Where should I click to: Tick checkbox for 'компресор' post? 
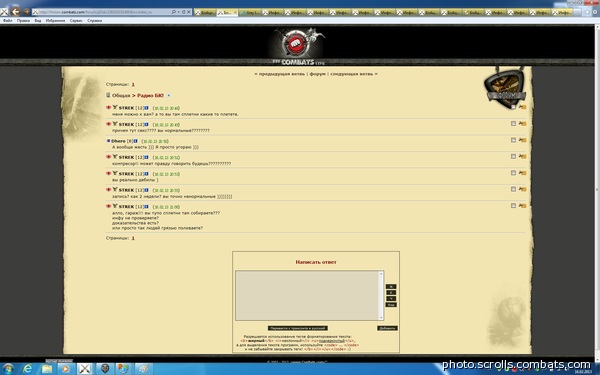pos(514,157)
